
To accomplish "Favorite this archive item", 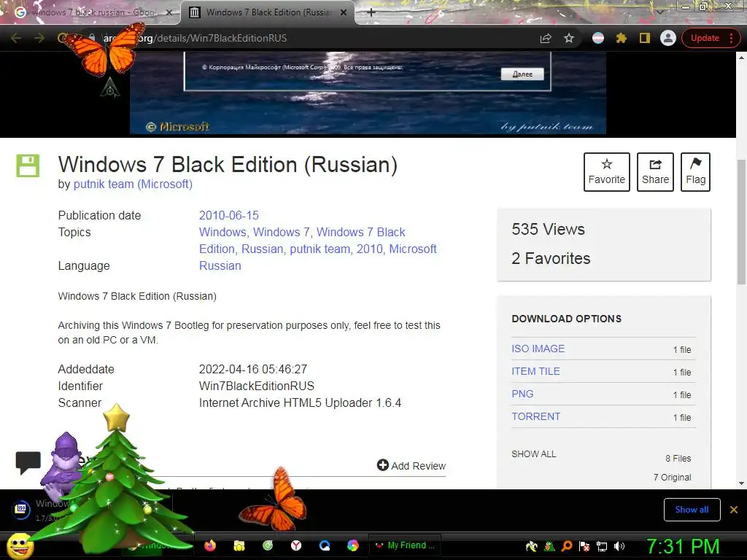I will pyautogui.click(x=606, y=172).
